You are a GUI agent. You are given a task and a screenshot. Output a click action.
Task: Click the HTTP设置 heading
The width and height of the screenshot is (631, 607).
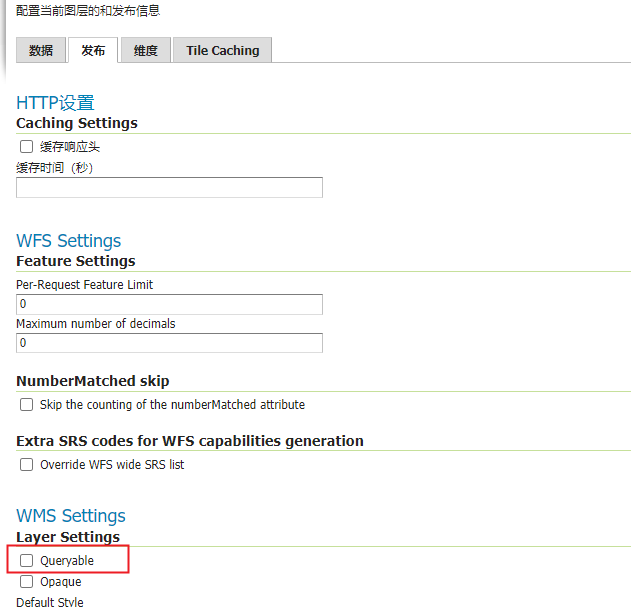tap(55, 103)
